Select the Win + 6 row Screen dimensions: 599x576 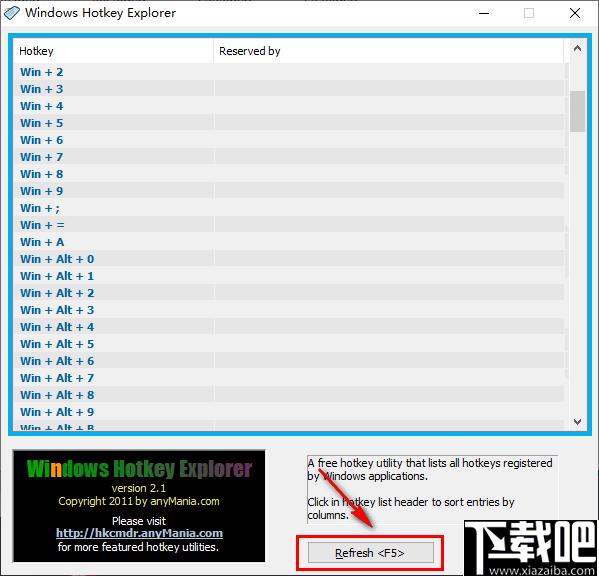tap(288, 140)
